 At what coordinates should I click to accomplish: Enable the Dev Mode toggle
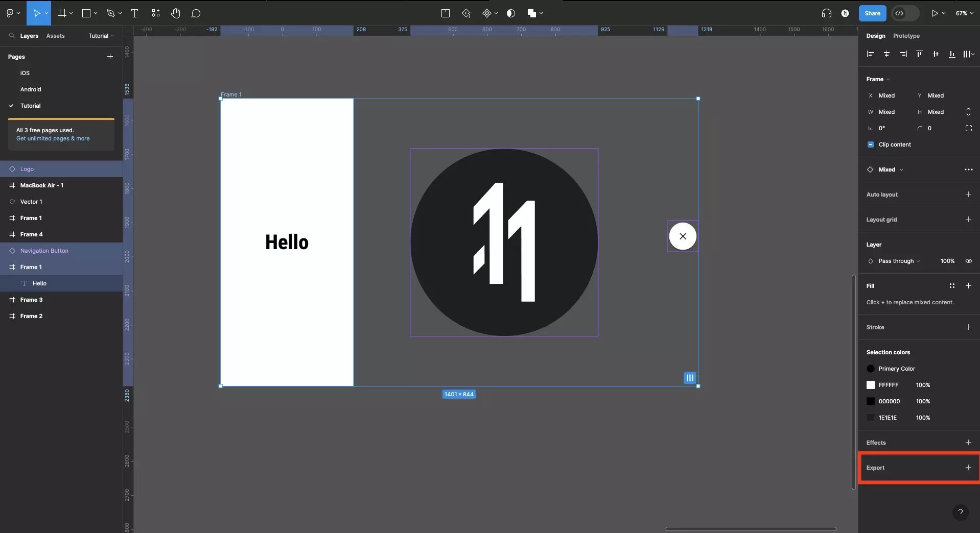coord(904,13)
